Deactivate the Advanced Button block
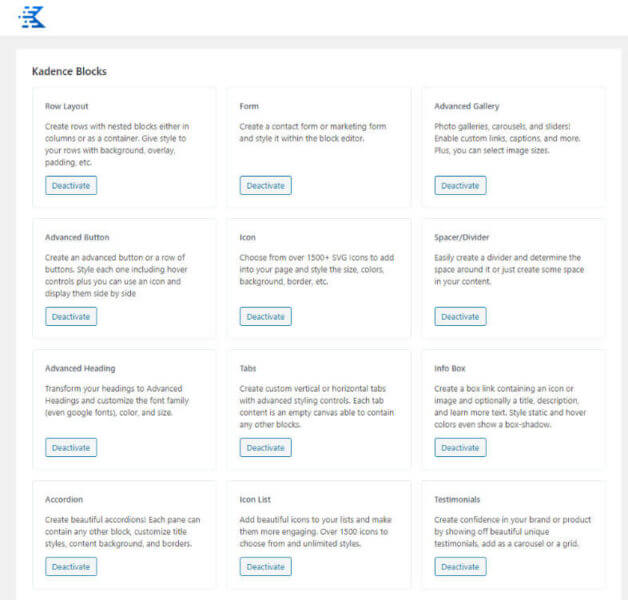Viewport: 628px width, 600px height. (x=71, y=316)
